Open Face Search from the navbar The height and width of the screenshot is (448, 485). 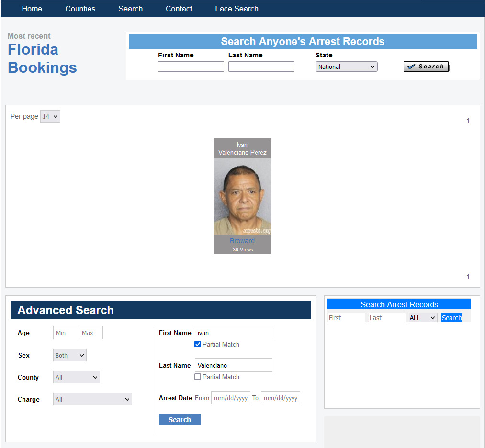237,9
